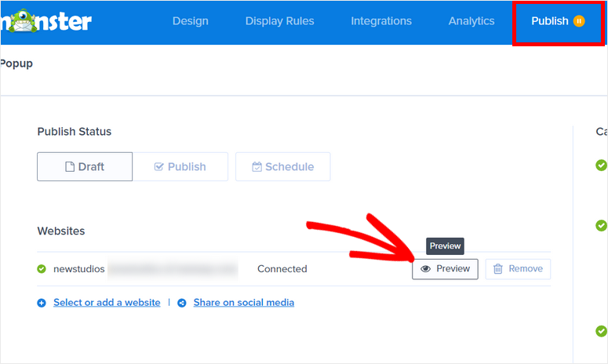Image resolution: width=608 pixels, height=364 pixels.
Task: Click the Schedule calendar icon
Action: [257, 166]
